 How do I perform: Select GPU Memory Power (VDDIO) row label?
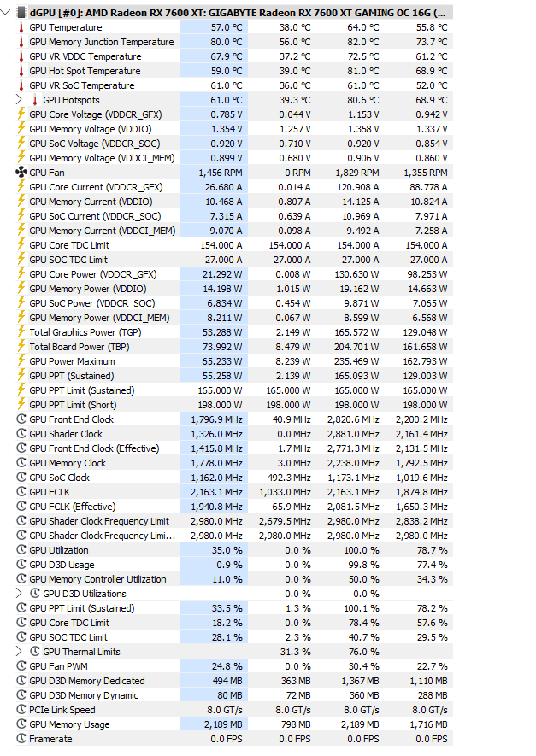click(x=88, y=289)
